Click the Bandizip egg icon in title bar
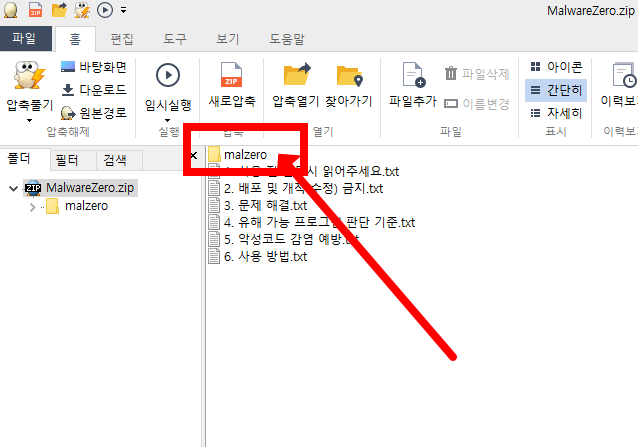 coord(11,10)
